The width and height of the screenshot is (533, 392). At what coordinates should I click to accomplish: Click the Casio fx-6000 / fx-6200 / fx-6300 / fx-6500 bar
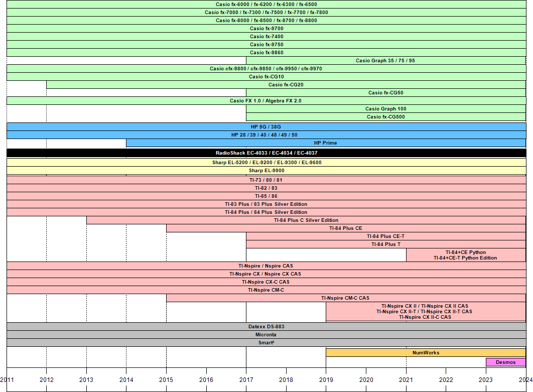[x=266, y=5]
